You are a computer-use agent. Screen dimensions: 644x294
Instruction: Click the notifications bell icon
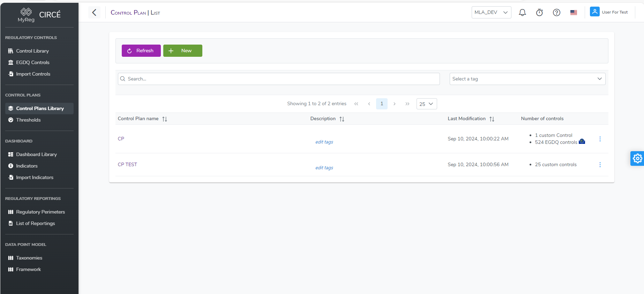[522, 13]
